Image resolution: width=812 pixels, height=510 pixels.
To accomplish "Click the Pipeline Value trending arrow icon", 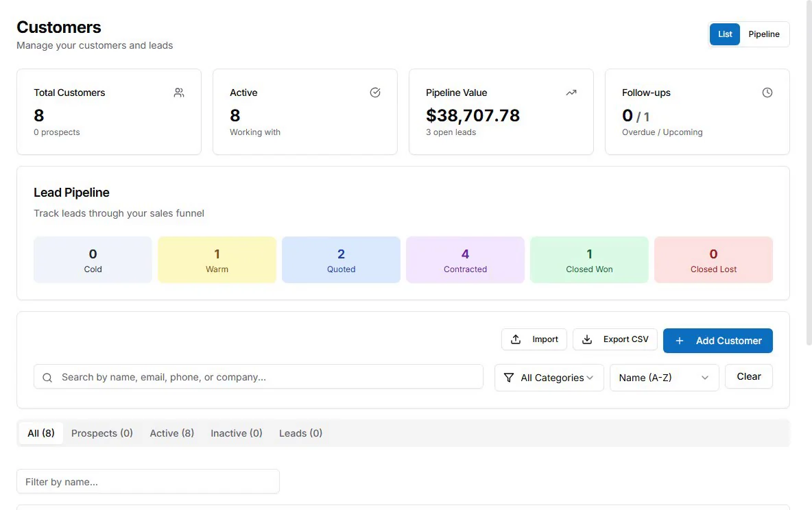I will (571, 93).
